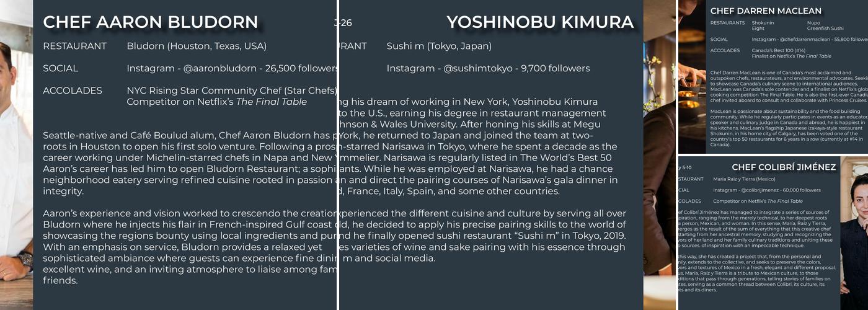Select the Sushi m (Tokyo, Japan) restaurant text
This screenshot has width=868, height=310.
(439, 46)
